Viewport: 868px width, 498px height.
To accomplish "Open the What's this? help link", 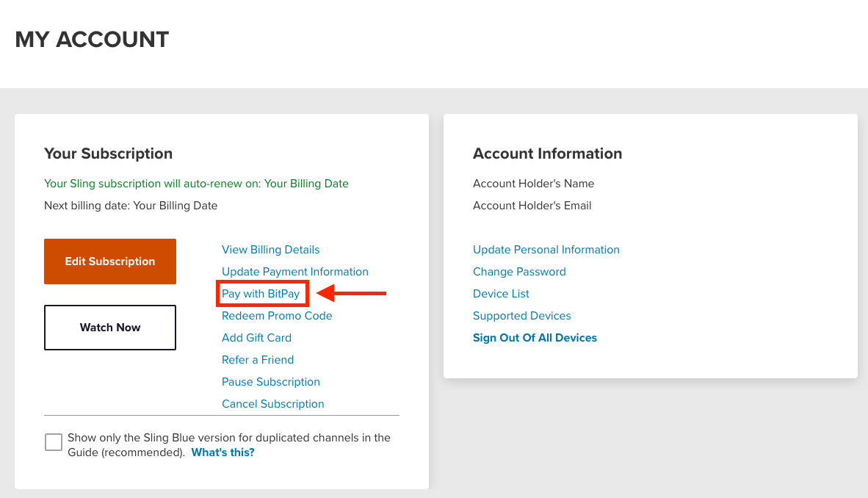I will tap(223, 452).
